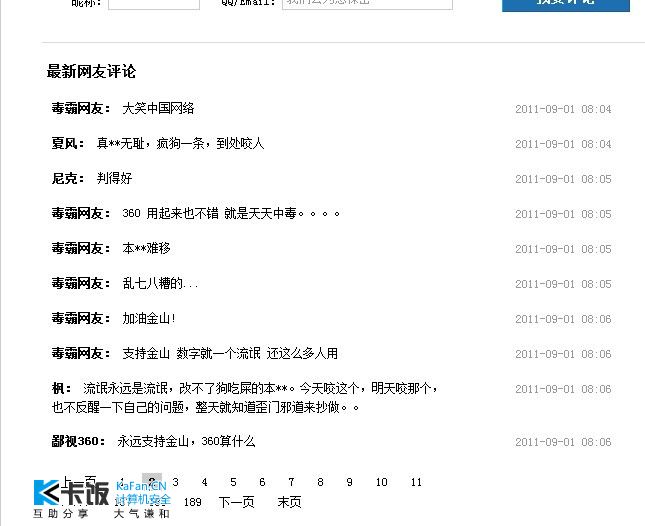Select comment 永远支持金山，360算什么
This screenshot has height=526, width=645.
[x=186, y=441]
